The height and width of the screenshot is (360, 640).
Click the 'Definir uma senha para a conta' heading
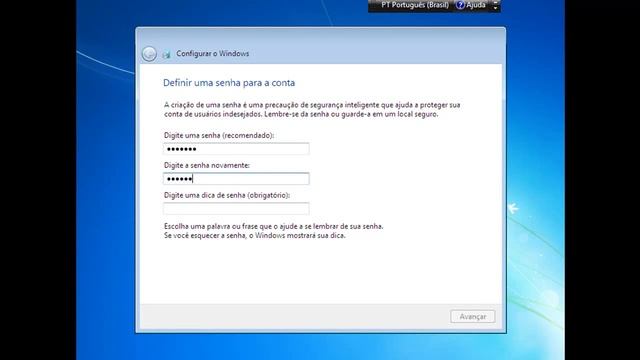[x=229, y=83]
